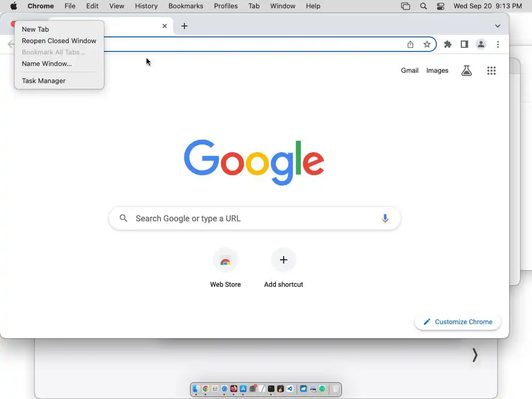Open the Gmail link
The image size is (532, 399).
[409, 71]
